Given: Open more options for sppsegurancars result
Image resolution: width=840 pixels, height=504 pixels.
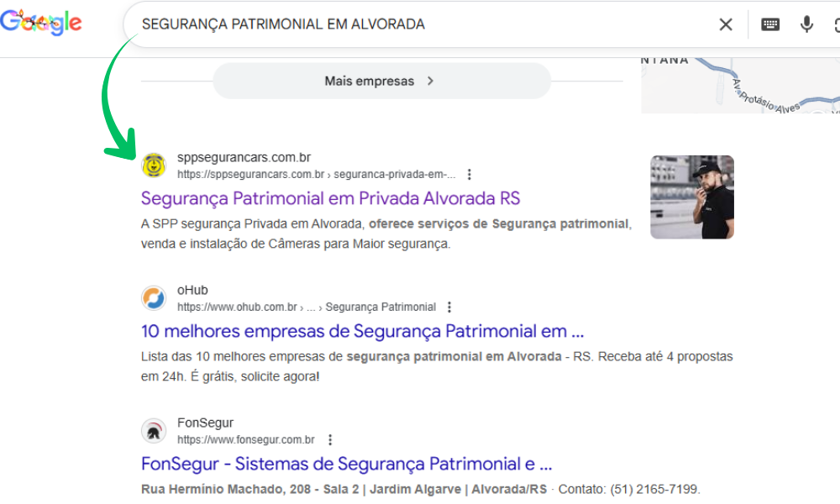Looking at the screenshot, I should point(470,174).
